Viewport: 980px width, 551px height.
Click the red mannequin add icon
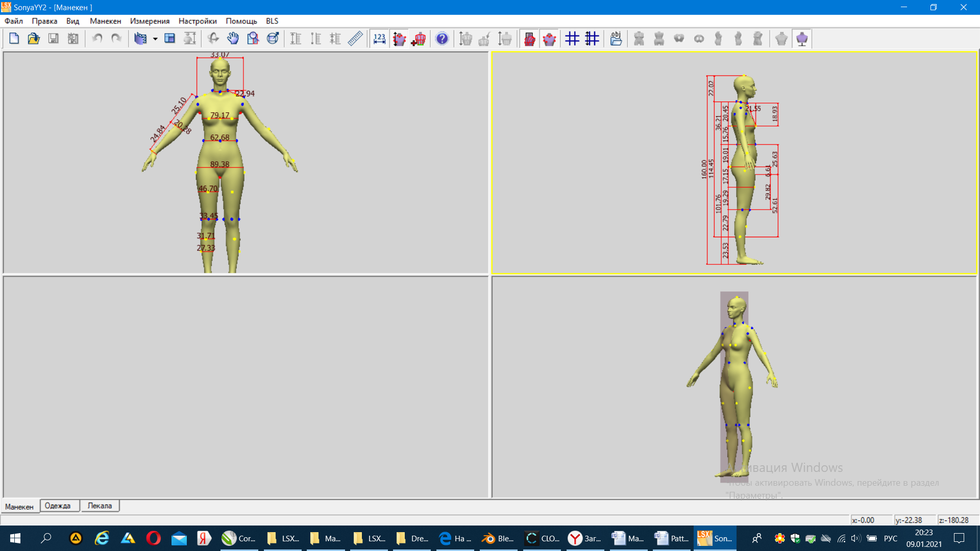[x=419, y=39]
